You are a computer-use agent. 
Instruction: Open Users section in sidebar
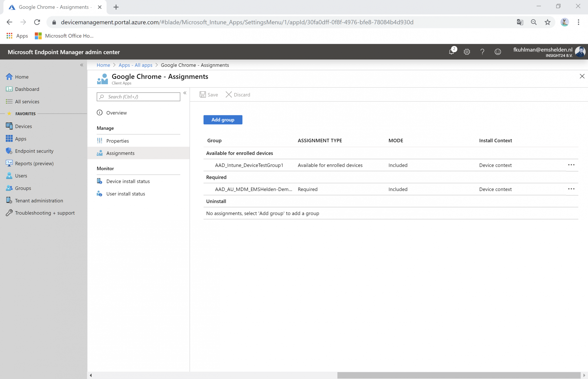[x=21, y=176]
